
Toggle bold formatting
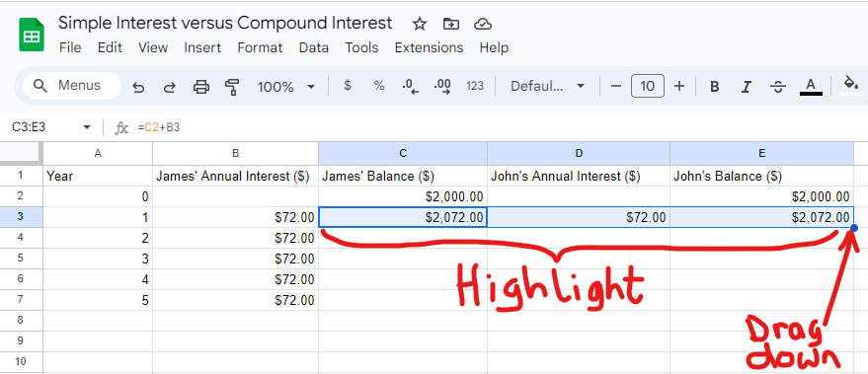(x=715, y=86)
